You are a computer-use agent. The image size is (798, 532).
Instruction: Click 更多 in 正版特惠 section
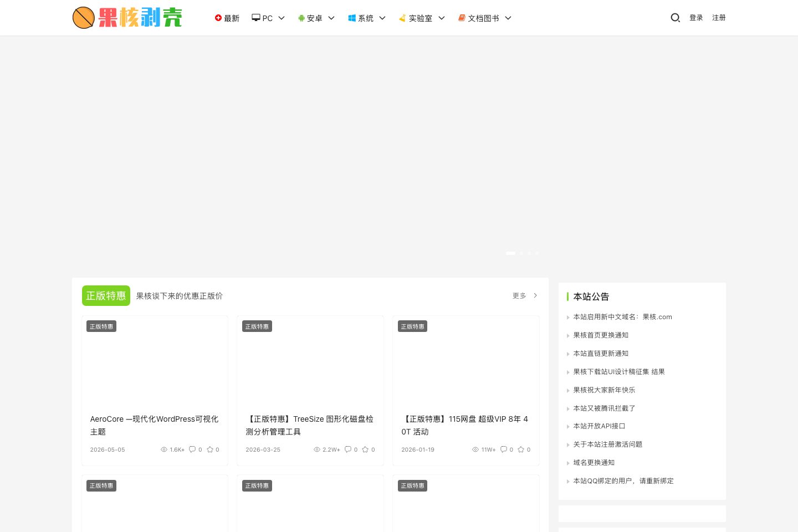point(519,296)
